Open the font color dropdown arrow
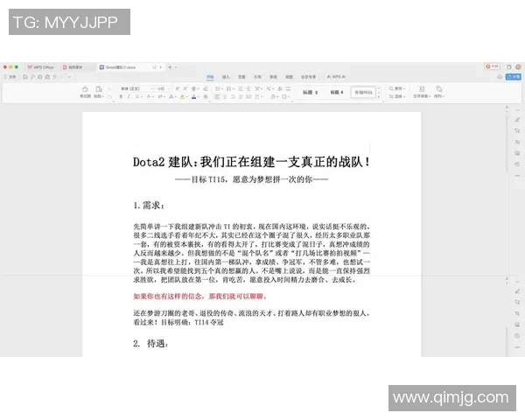Image resolution: width=525 pixels, height=420 pixels. [199, 96]
